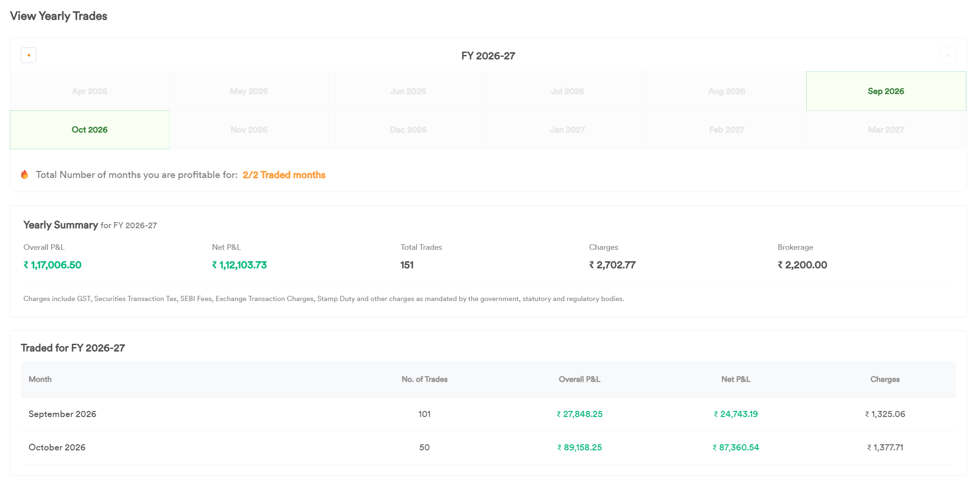980x487 pixels.
Task: Select the Apr 2026 month tab
Action: (x=90, y=91)
